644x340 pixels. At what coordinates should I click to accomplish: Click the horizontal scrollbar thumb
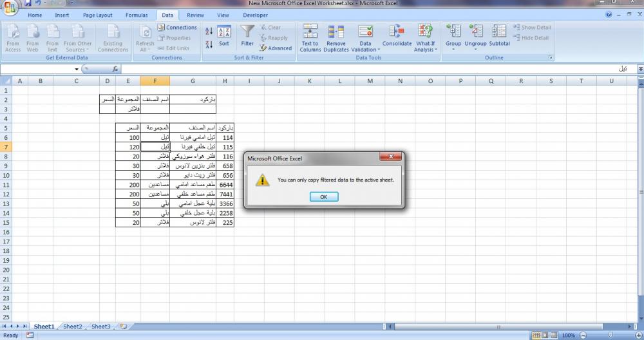click(x=498, y=327)
